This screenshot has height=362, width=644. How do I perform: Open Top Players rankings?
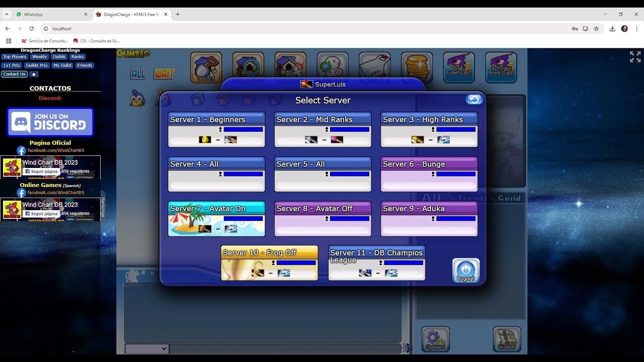[x=15, y=57]
